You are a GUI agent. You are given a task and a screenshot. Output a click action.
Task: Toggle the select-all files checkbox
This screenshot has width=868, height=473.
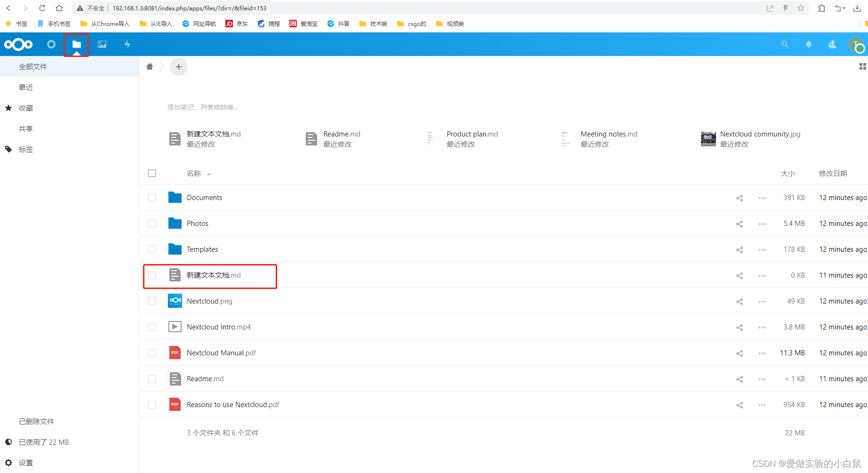click(152, 173)
